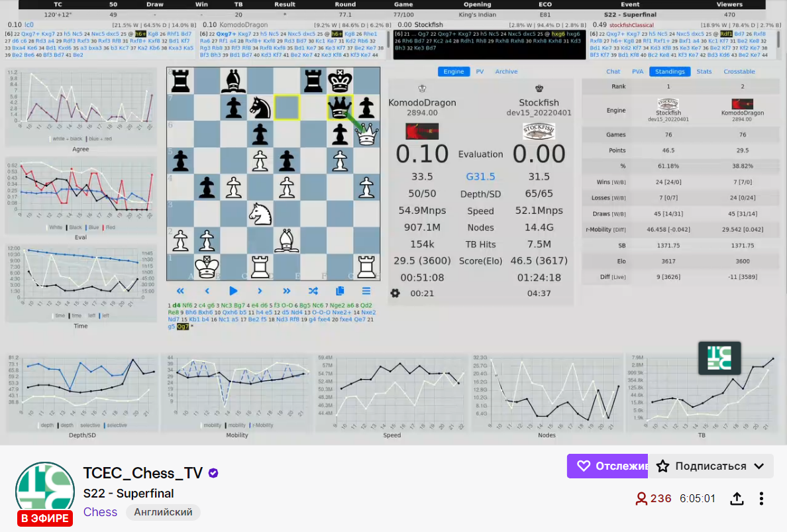Click the King's Indian opening cell
The image size is (787, 532).
478,15
